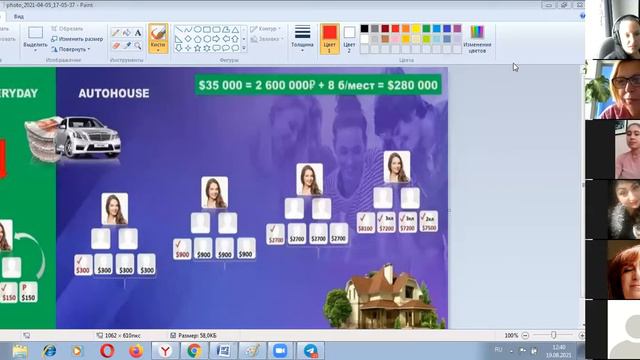Select the Pencil tool in Paint

[x=116, y=33]
